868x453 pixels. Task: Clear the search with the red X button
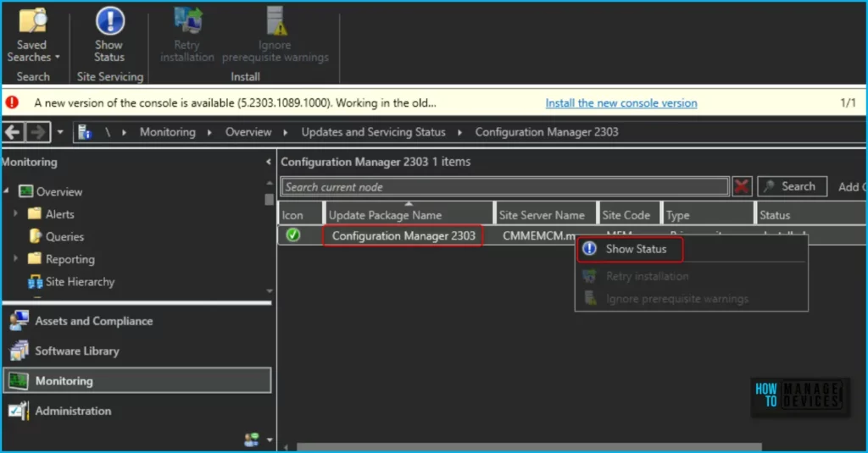tap(742, 187)
